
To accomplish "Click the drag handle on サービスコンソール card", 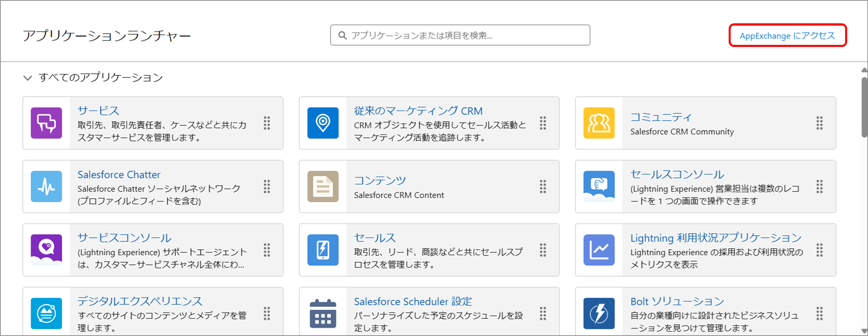I will point(267,250).
